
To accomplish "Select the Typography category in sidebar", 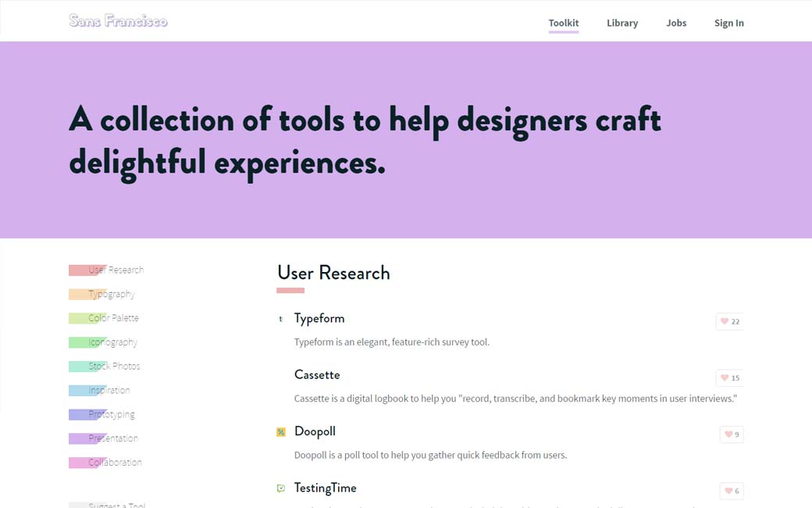I will [x=111, y=294].
